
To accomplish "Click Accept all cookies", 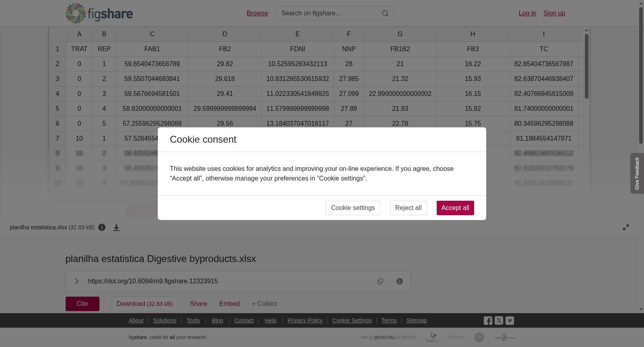I will (455, 208).
